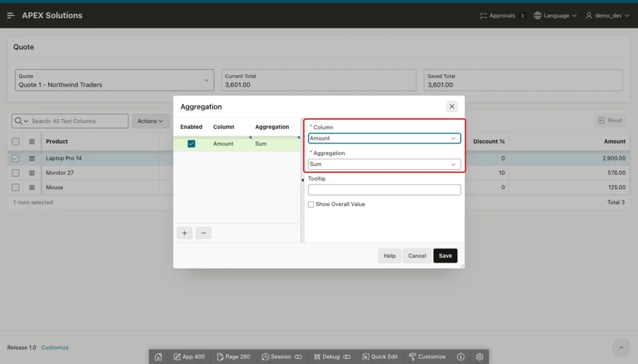This screenshot has height=364, width=638.
Task: Open App 400 in developer toolbar
Action: click(x=189, y=357)
